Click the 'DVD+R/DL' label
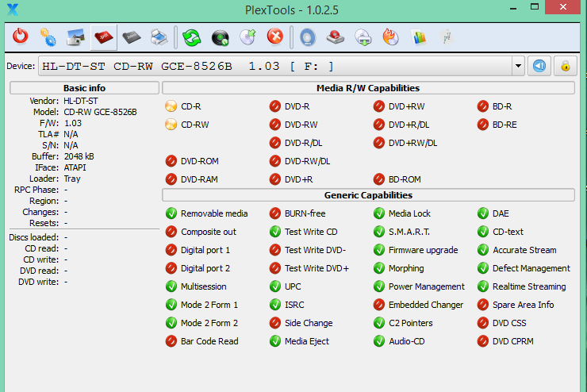587x392 pixels. [409, 125]
